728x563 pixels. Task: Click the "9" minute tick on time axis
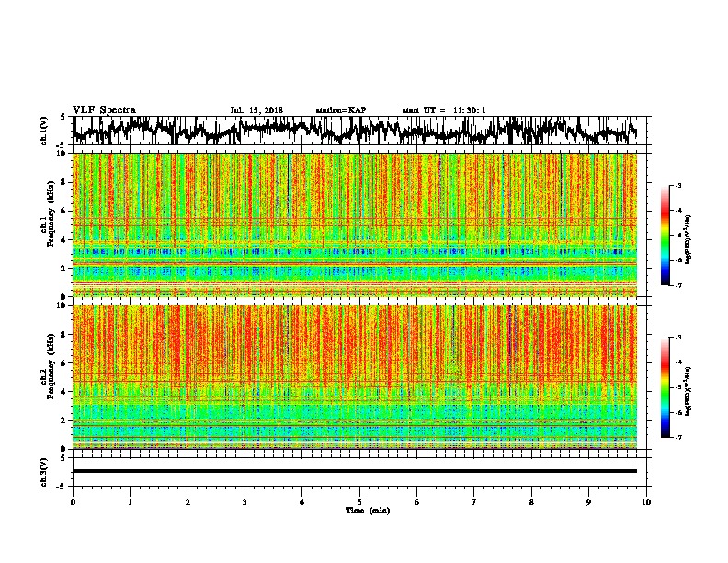[x=588, y=502]
